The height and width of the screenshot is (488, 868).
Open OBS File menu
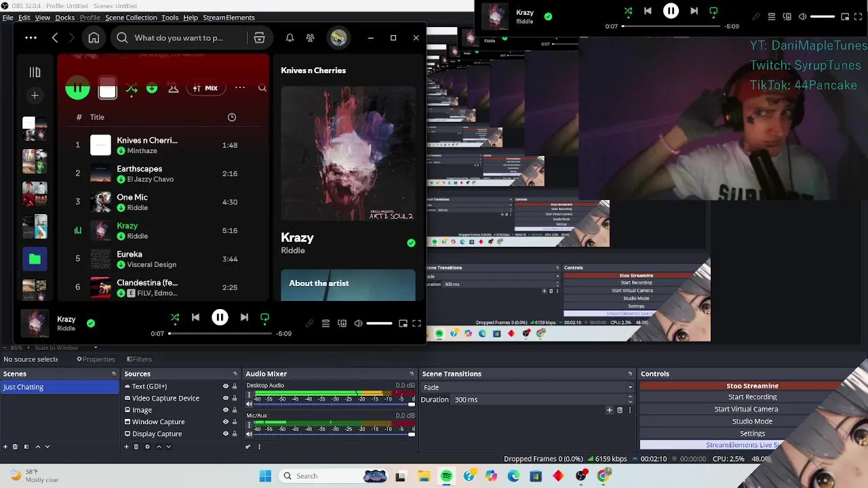(x=7, y=18)
